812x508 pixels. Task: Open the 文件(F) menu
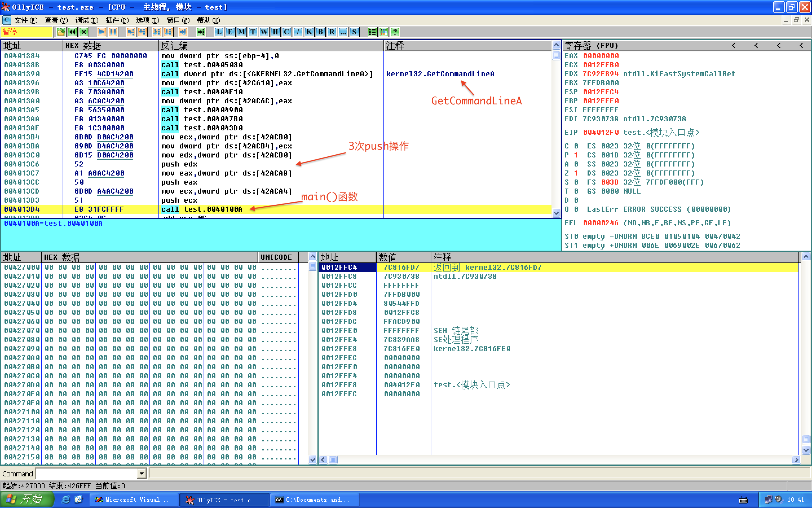point(26,20)
